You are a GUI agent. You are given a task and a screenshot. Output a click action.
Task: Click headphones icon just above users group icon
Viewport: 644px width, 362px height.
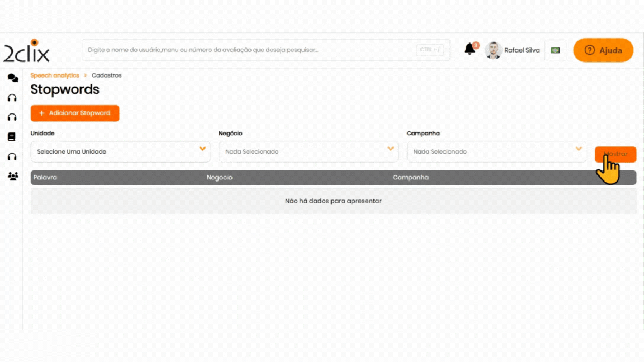pyautogui.click(x=12, y=156)
